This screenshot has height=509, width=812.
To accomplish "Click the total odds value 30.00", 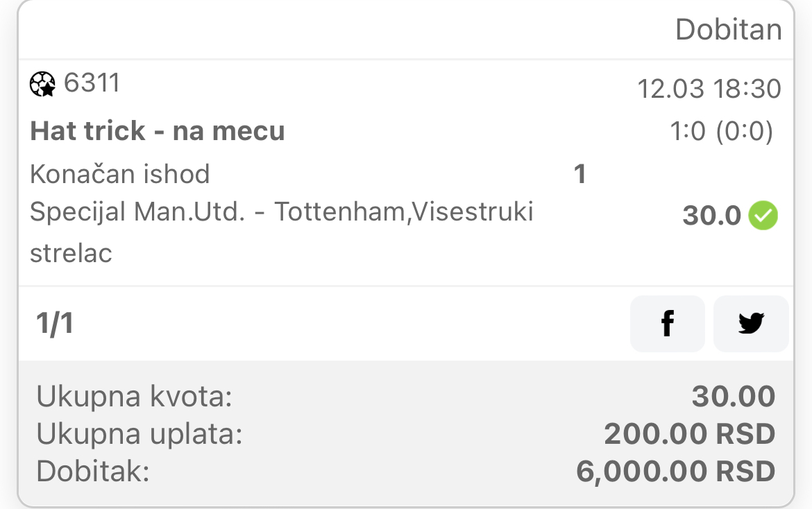I will pyautogui.click(x=734, y=397).
